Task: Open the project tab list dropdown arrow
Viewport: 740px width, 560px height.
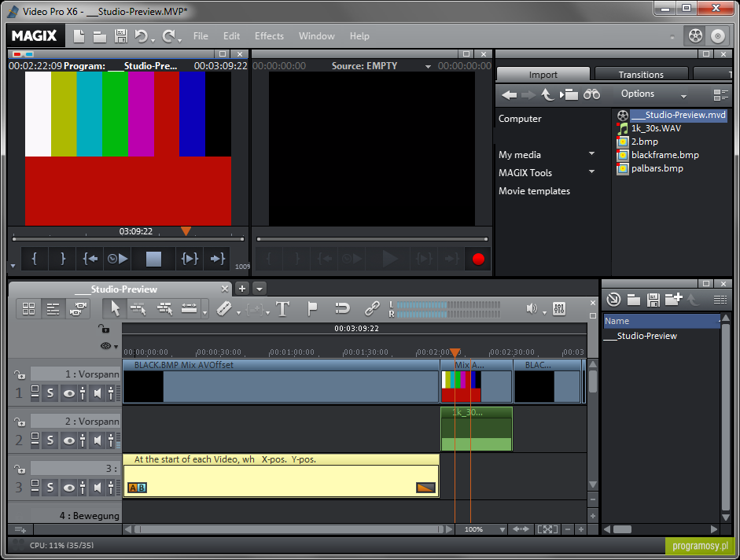Action: [259, 288]
